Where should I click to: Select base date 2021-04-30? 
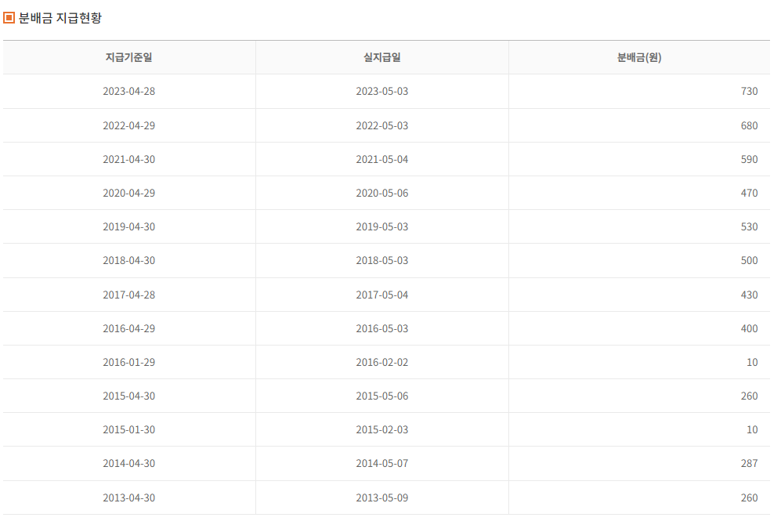click(x=129, y=159)
